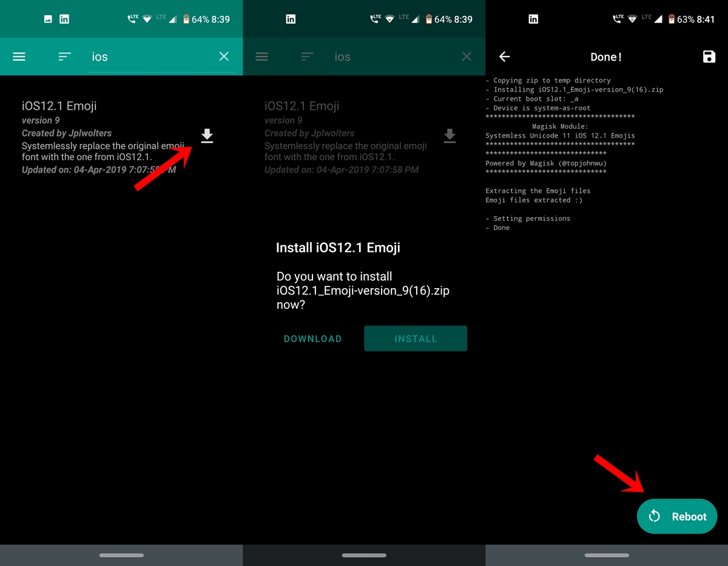This screenshot has width=728, height=566.
Task: Clear the ios search text in left screenshot
Action: point(224,56)
